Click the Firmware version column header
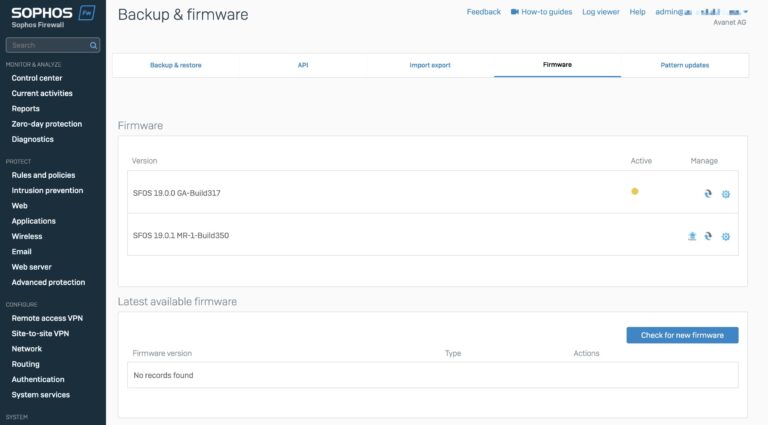This screenshot has width=768, height=425. pyautogui.click(x=162, y=353)
